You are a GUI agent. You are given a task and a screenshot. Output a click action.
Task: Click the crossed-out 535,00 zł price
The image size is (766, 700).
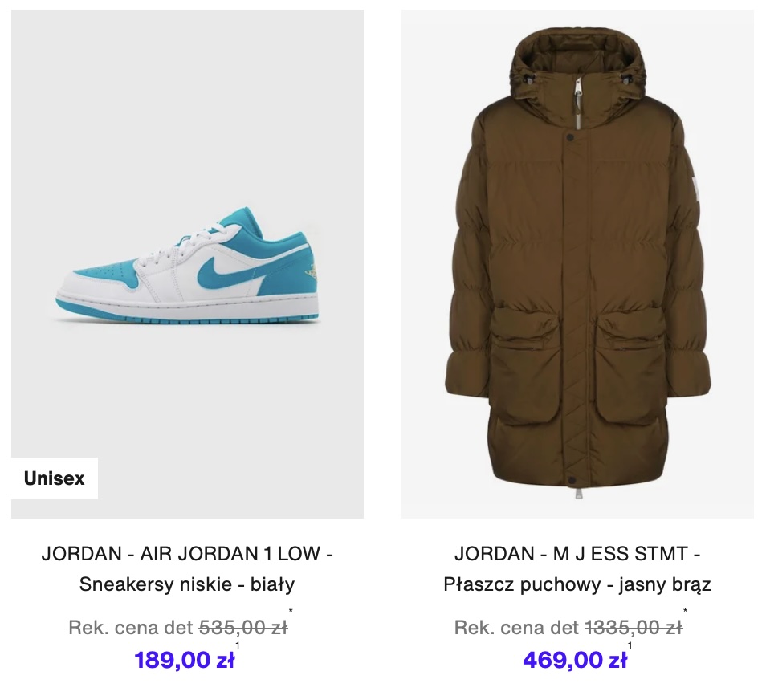coord(243,627)
